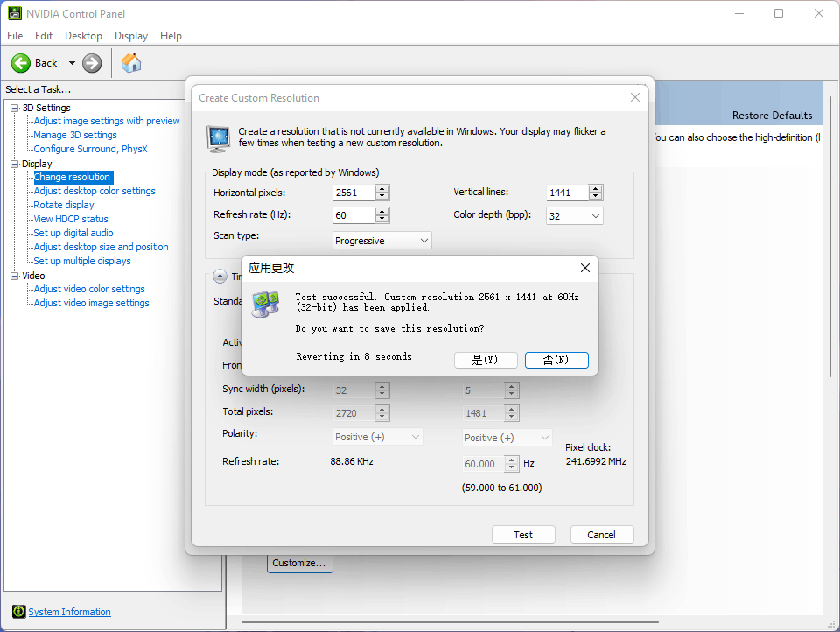Click the monitor icon in Create Custom Resolution
This screenshot has height=632, width=840.
pyautogui.click(x=219, y=139)
